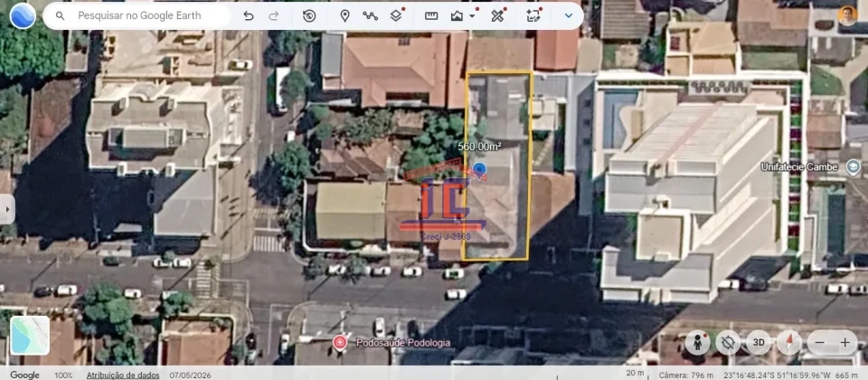Open the map layers panel

(396, 15)
